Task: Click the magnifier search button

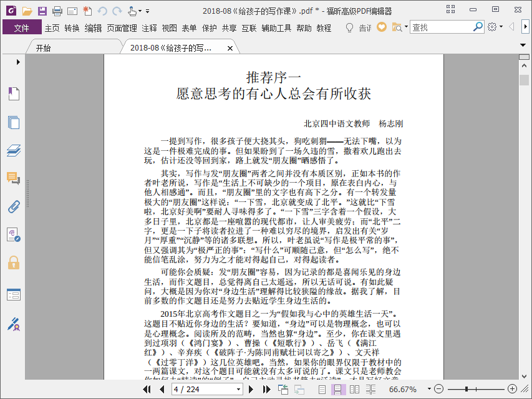Action: click(x=478, y=27)
